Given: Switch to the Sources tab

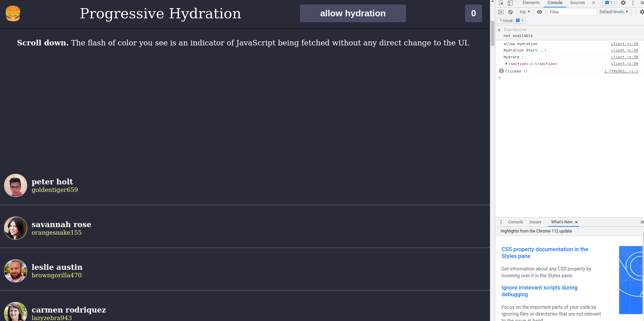Looking at the screenshot, I should coord(577,3).
